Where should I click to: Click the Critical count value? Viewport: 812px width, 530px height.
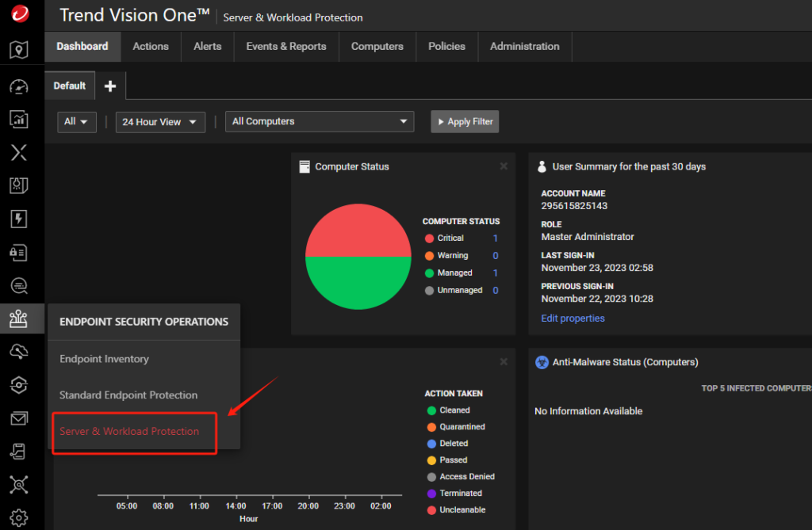495,238
